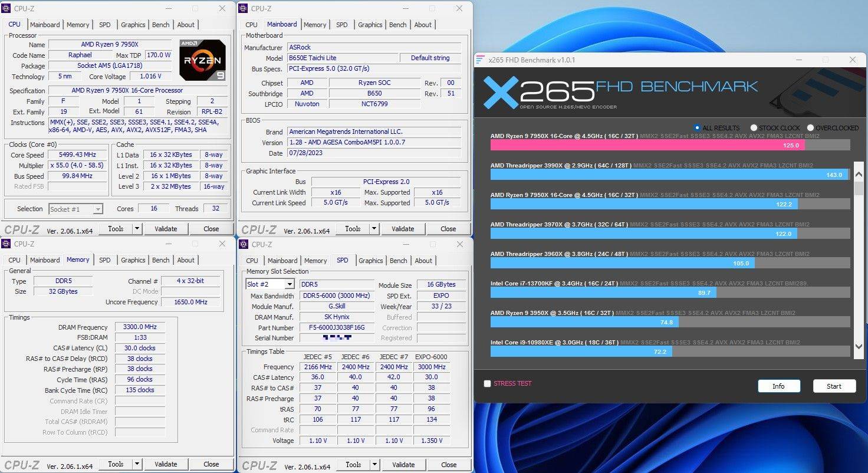Click Southbridge B650 field
The width and height of the screenshot is (868, 473).
(374, 93)
